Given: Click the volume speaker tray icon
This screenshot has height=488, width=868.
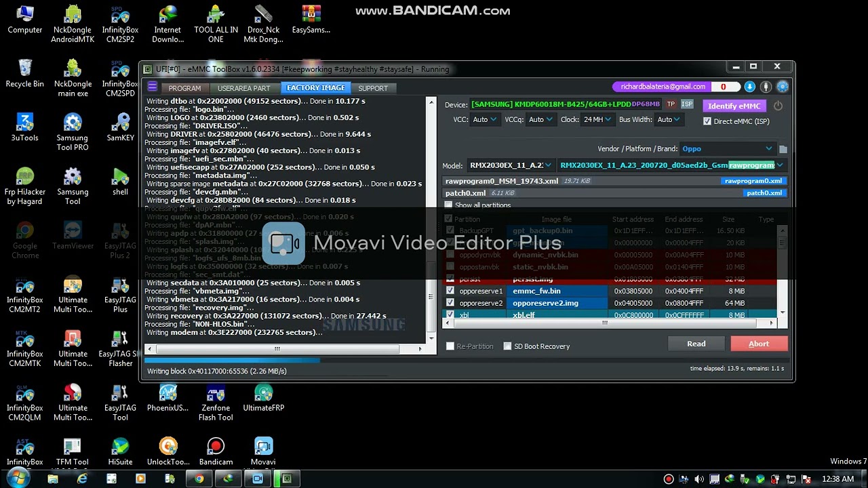Looking at the screenshot, I should tap(699, 479).
